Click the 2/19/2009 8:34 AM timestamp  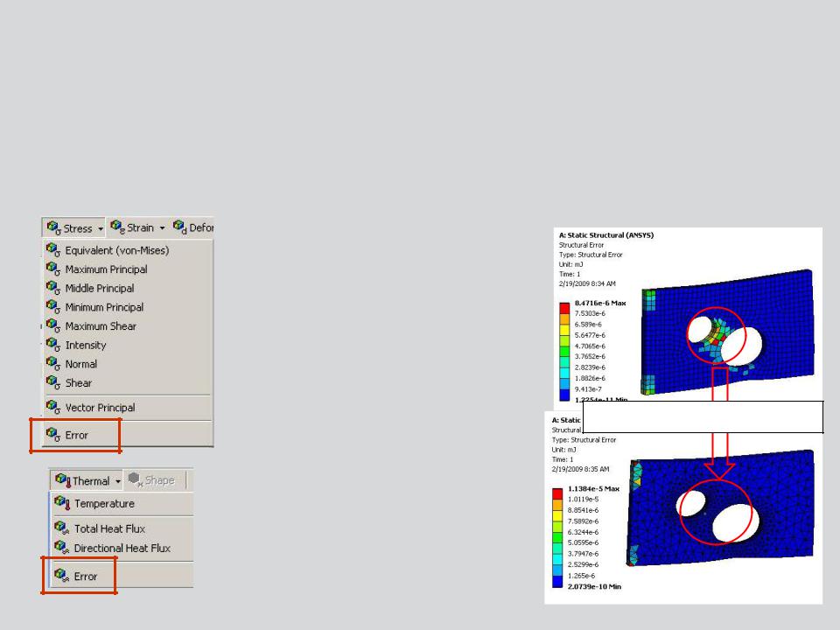pyautogui.click(x=587, y=283)
